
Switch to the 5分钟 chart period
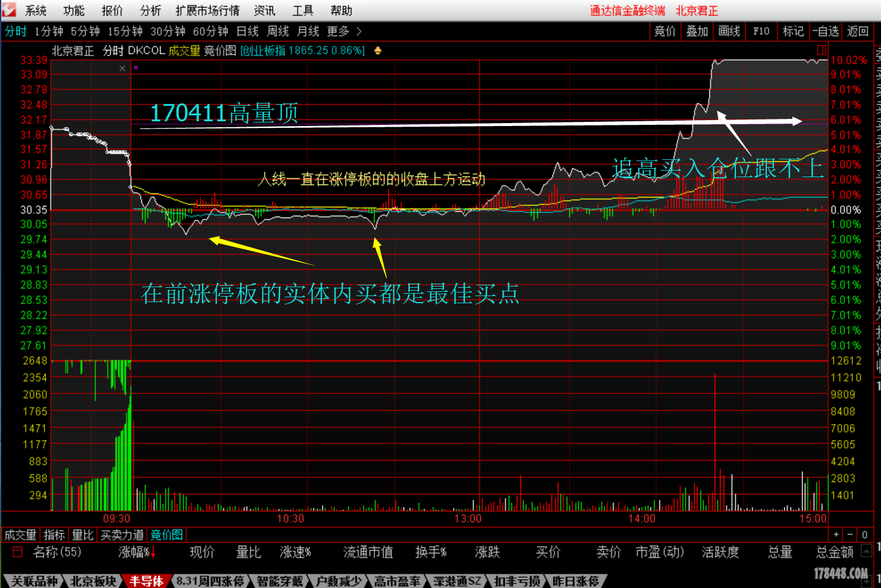86,31
